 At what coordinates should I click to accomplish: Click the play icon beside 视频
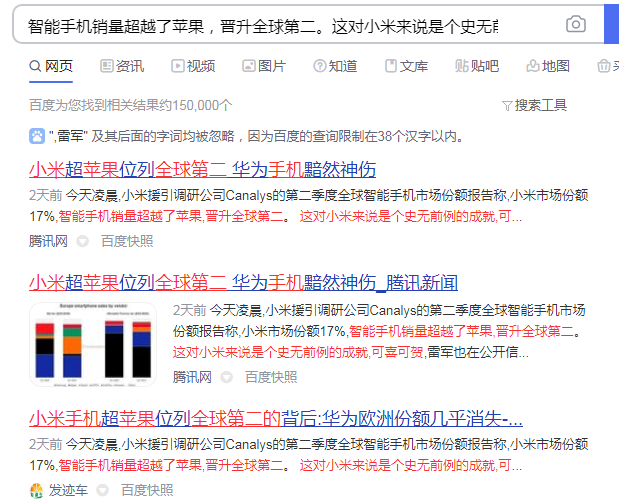[x=178, y=66]
